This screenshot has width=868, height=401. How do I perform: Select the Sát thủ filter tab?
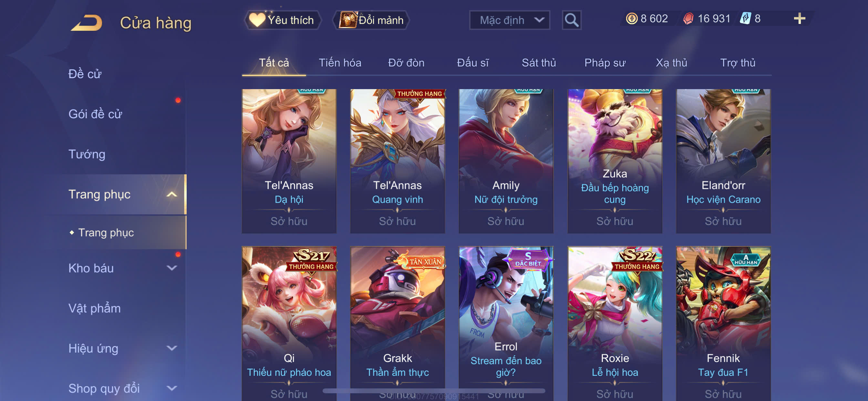[538, 63]
